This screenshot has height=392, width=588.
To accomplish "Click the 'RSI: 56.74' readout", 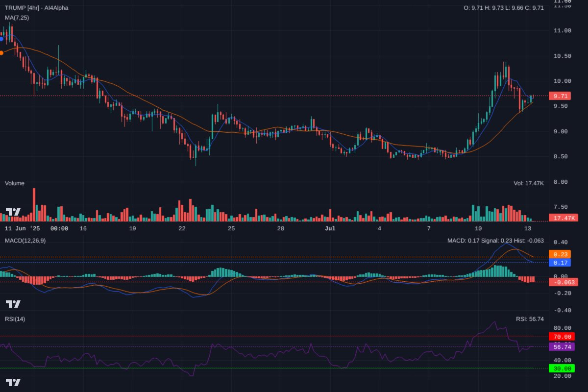I will [x=530, y=319].
